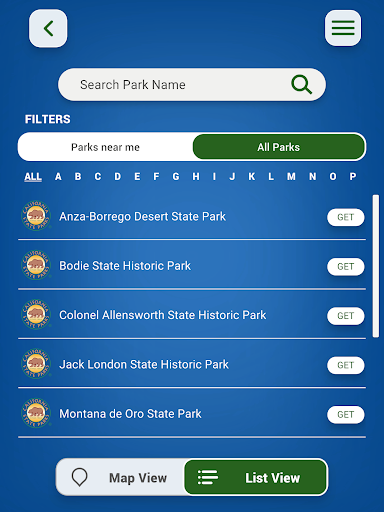The height and width of the screenshot is (512, 384).
Task: Switch to List View
Action: pyautogui.click(x=255, y=477)
